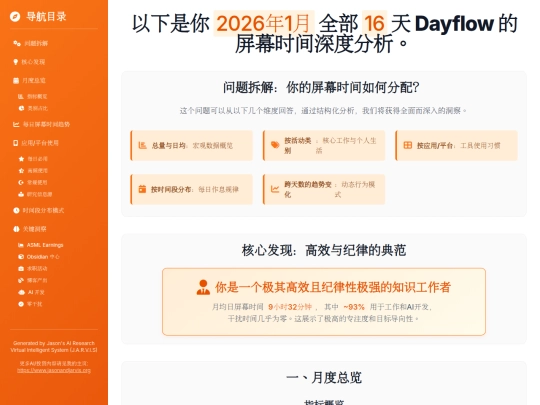Click the brain icon for 关键洞察

[16, 229]
